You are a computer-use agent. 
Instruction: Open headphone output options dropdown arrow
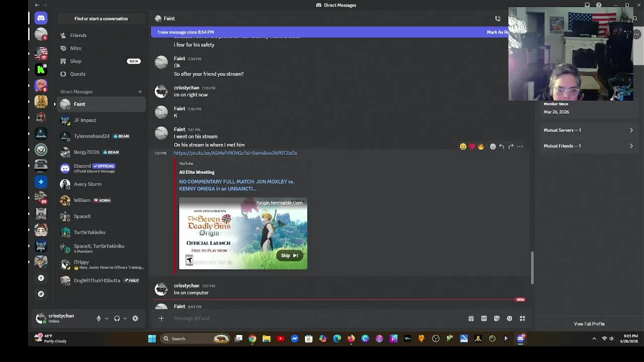(x=125, y=318)
